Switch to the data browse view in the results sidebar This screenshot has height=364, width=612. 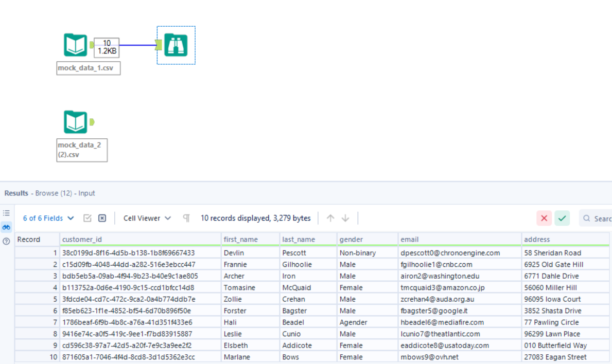point(7,227)
